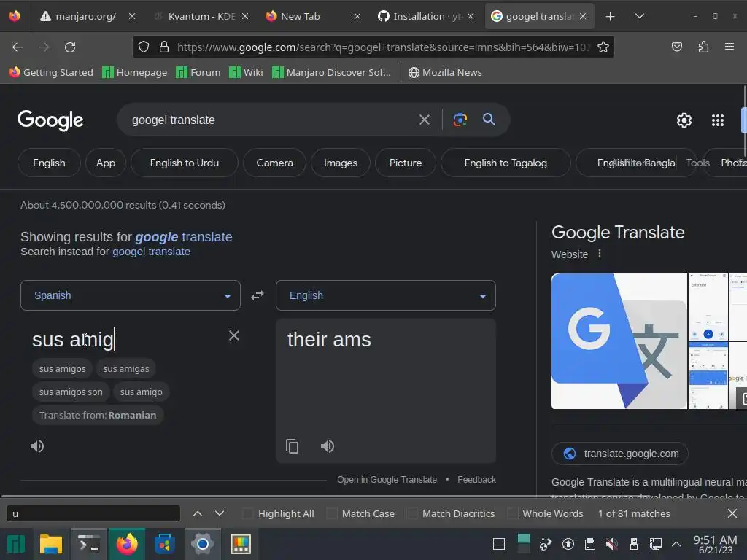Open the Firefox hamburger menu
Viewport: 747px width, 560px height.
729,47
